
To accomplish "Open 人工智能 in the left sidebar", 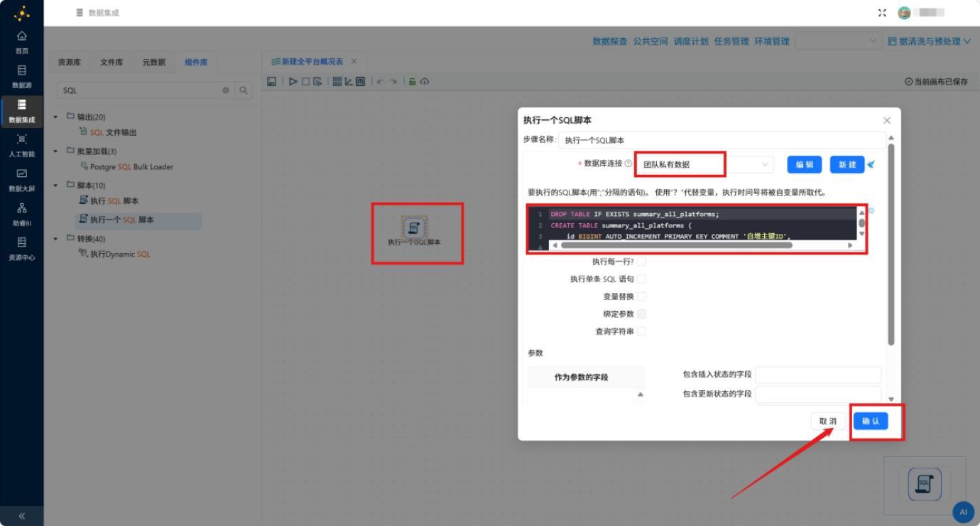I will pos(22,145).
